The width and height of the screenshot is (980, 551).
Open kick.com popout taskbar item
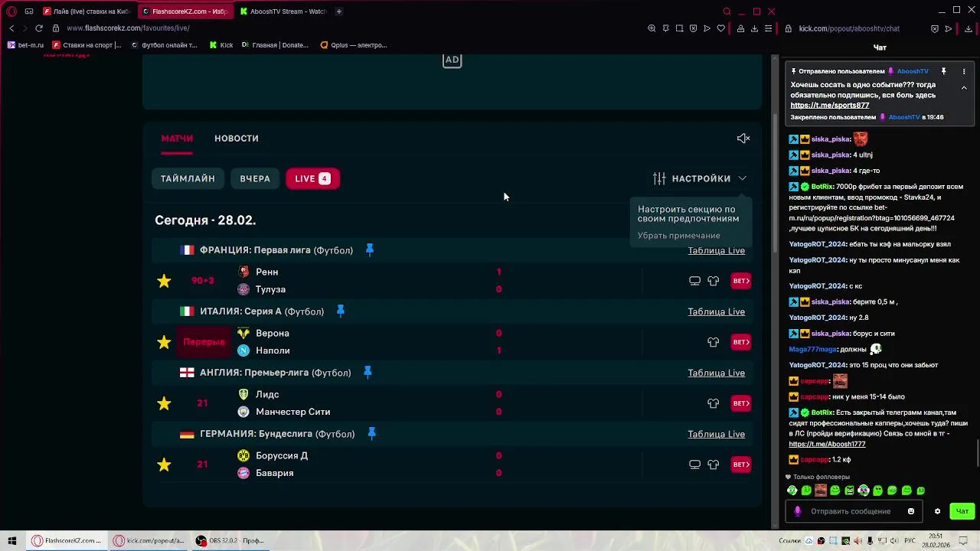coord(149,540)
